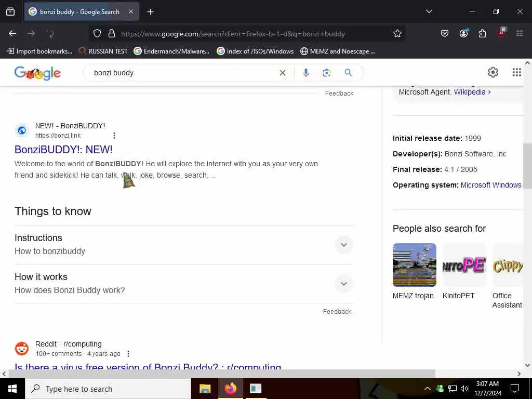Open RUSSIAN TEST bookmark

pos(103,51)
